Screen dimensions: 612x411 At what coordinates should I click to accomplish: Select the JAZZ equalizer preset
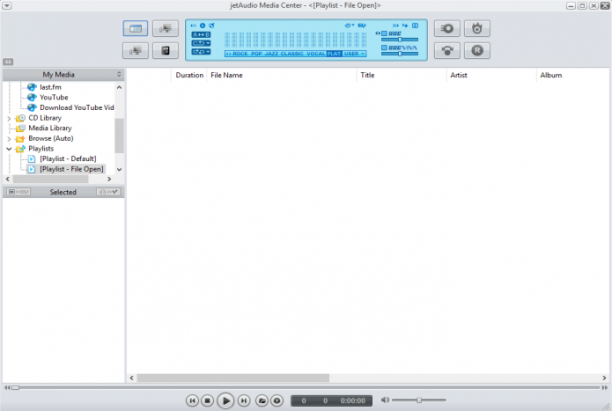click(272, 53)
